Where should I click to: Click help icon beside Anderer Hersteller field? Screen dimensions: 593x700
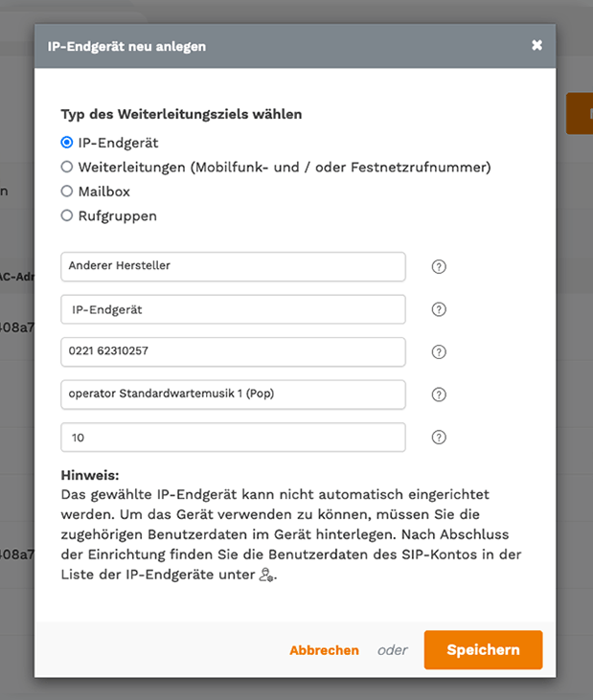[439, 266]
